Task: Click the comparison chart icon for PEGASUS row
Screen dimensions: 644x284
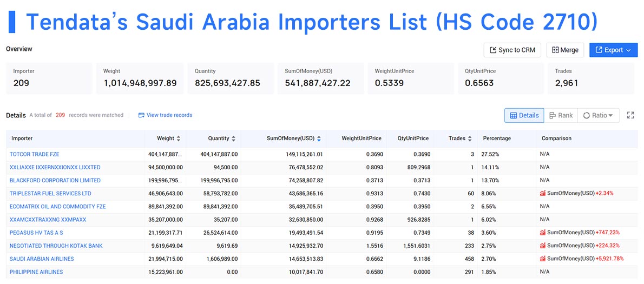Action: point(543,233)
